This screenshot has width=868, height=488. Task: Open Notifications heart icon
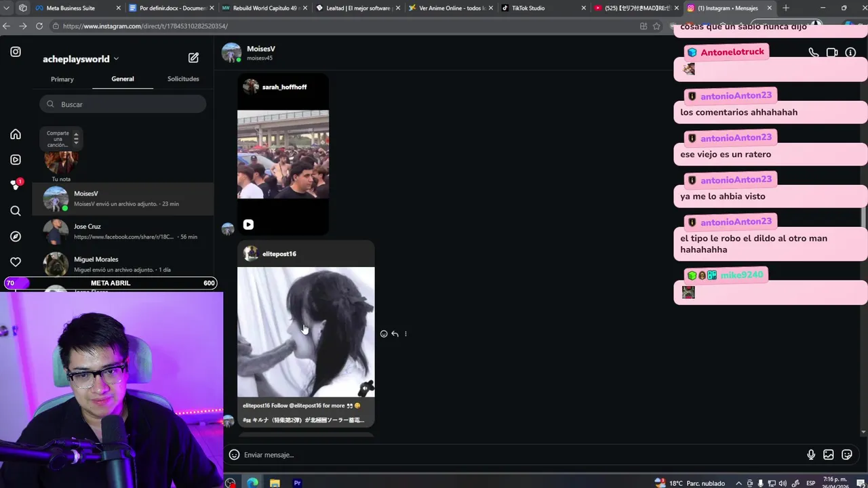(x=16, y=262)
